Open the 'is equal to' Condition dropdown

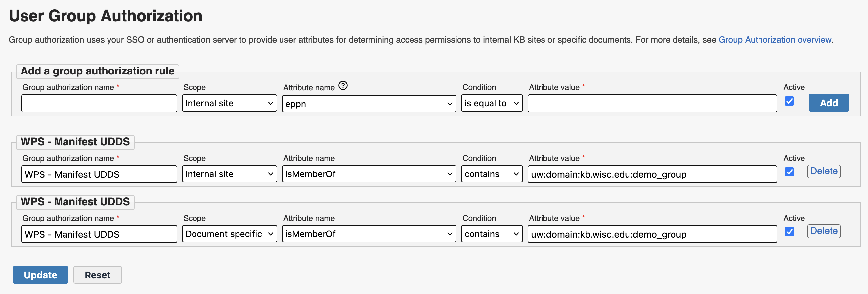coord(491,103)
